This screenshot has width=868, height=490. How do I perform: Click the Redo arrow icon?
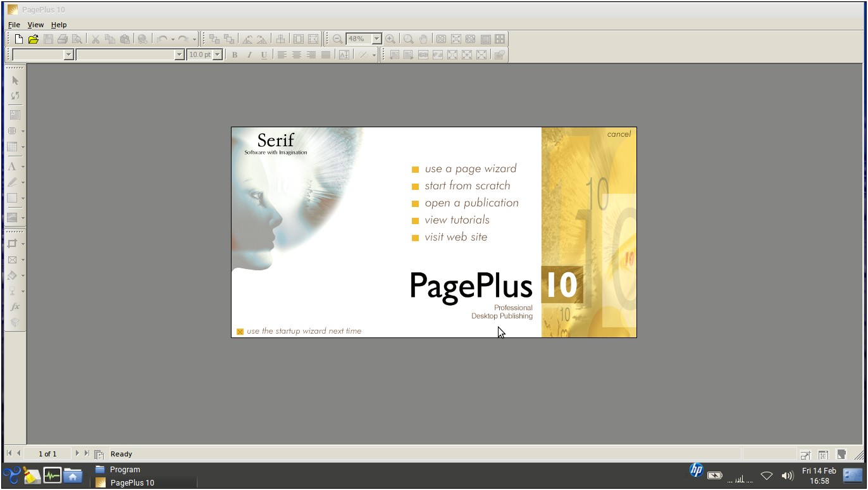[183, 39]
